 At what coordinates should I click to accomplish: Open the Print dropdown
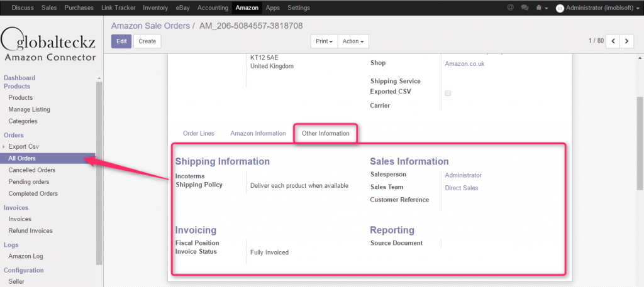coord(324,41)
